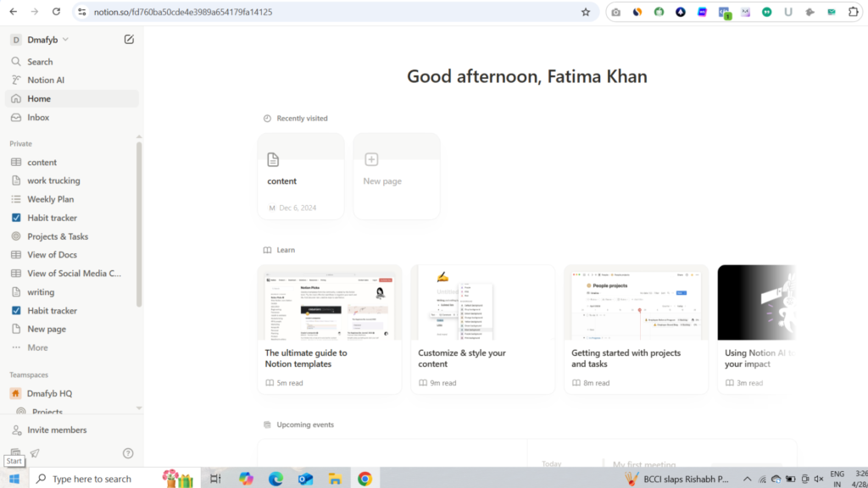
Task: Expand the Dmafyb HQ teamspace
Action: (49, 393)
